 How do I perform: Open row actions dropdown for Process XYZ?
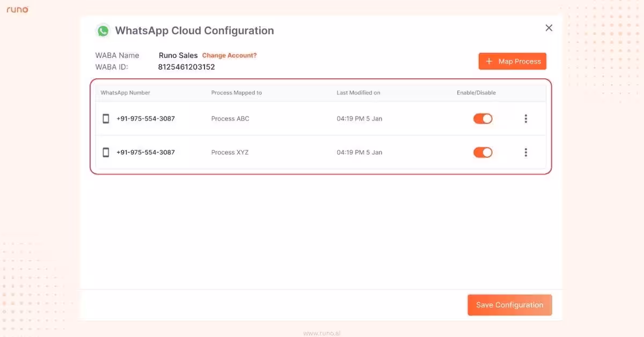525,152
